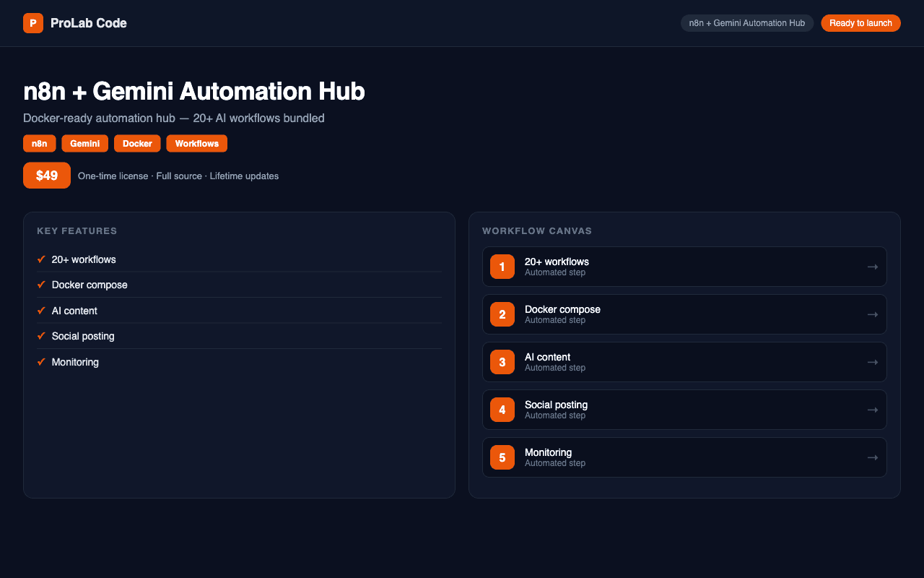Click the ProLab Code brand name
Image resolution: width=924 pixels, height=578 pixels.
point(89,23)
